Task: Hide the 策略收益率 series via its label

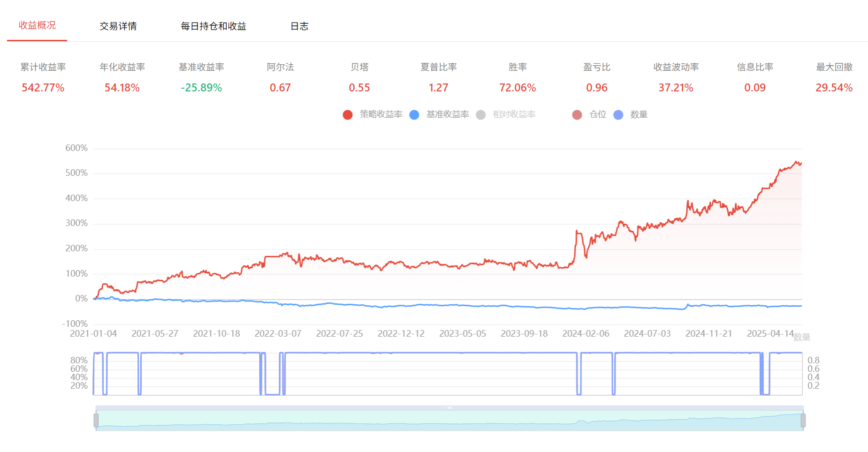Action: point(381,114)
